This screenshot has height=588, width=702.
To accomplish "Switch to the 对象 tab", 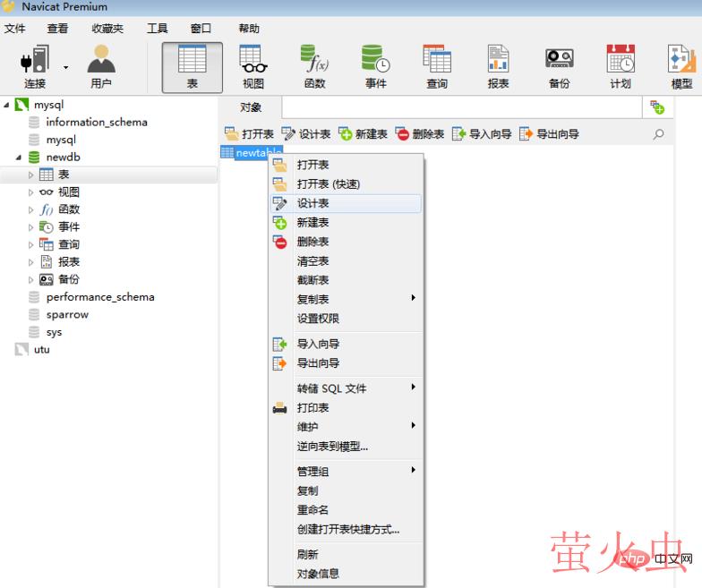I will click(x=251, y=107).
